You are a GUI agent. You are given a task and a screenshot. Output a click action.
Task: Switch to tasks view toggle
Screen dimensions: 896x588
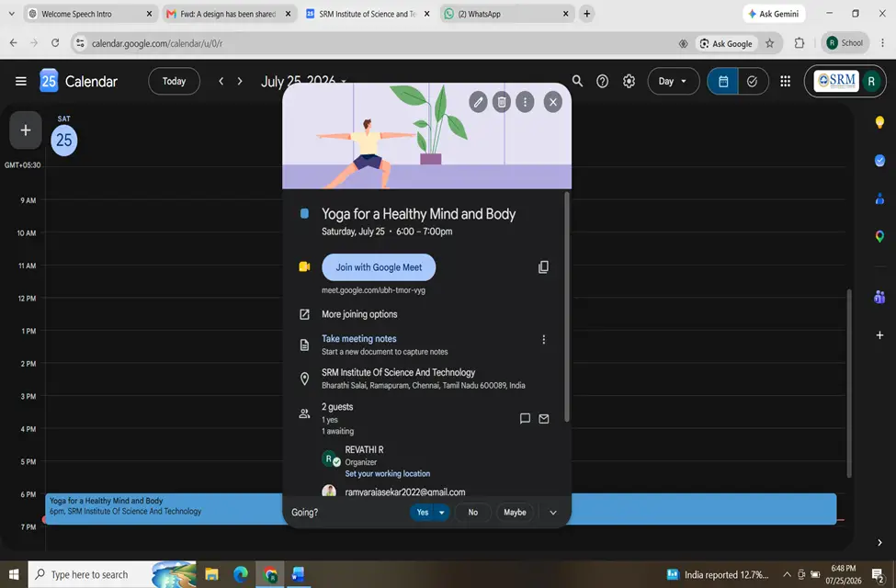coord(753,81)
